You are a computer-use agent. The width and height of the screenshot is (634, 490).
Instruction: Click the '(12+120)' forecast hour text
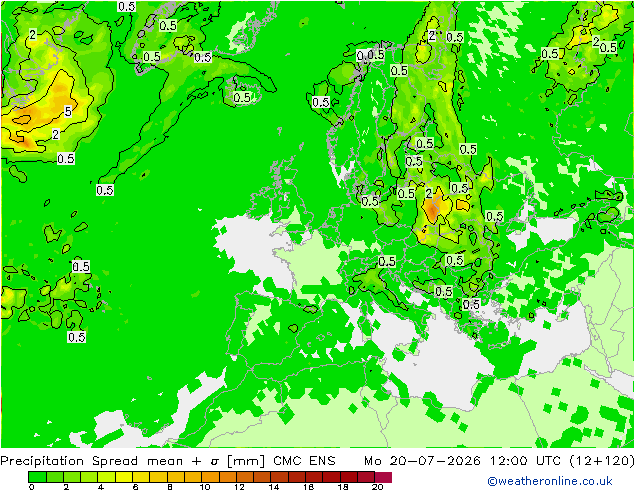[602, 461]
